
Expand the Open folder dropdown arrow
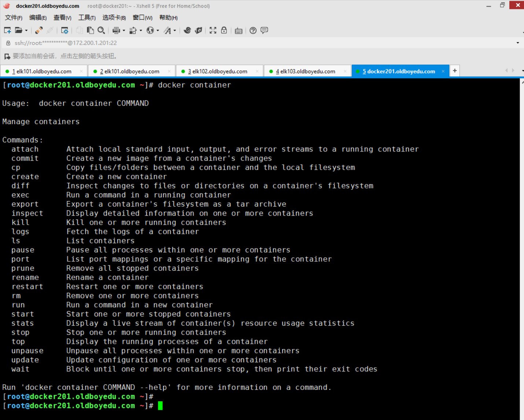tap(26, 31)
